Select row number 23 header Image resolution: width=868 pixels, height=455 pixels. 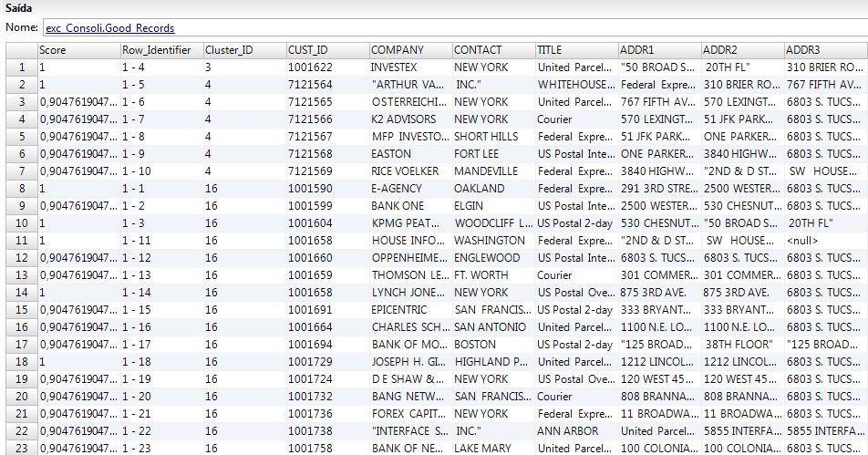[22, 449]
